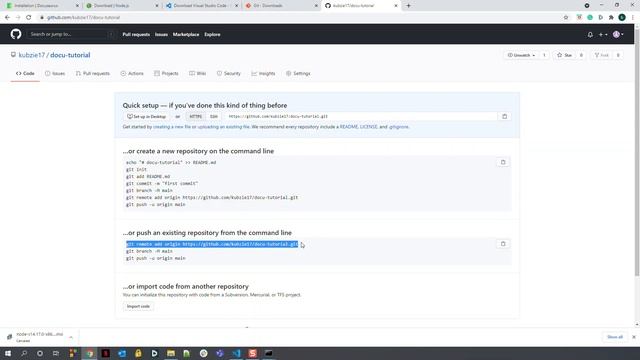Screen dimensions: 640x360
Task: Switch to the Projects tab
Action: pyautogui.click(x=167, y=73)
